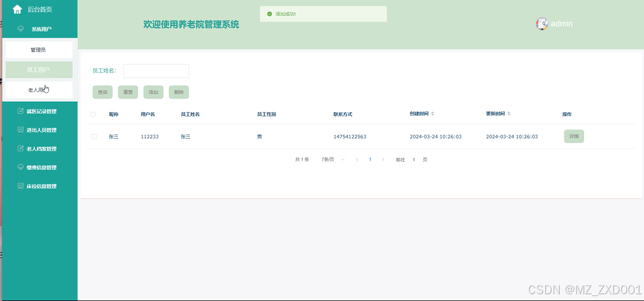The height and width of the screenshot is (301, 644).
Task: Select the 管理员 submenu item
Action: tap(39, 50)
